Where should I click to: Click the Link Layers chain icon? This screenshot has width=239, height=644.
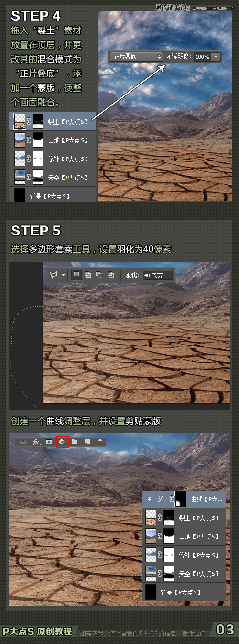point(23,442)
